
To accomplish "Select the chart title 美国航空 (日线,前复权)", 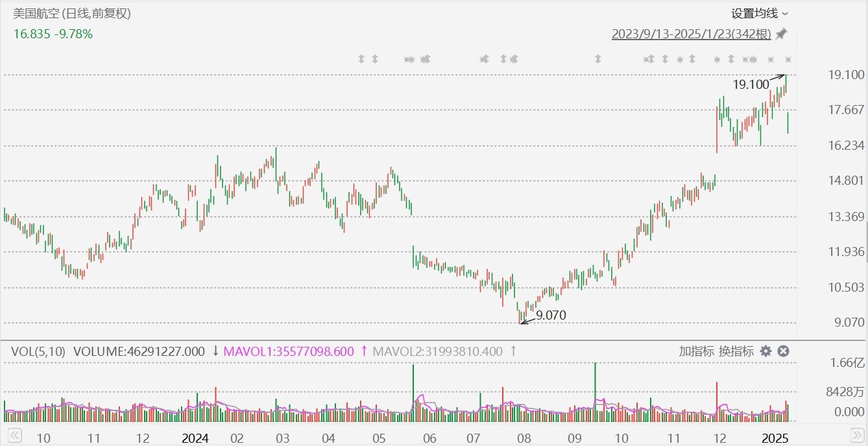I will point(72,14).
